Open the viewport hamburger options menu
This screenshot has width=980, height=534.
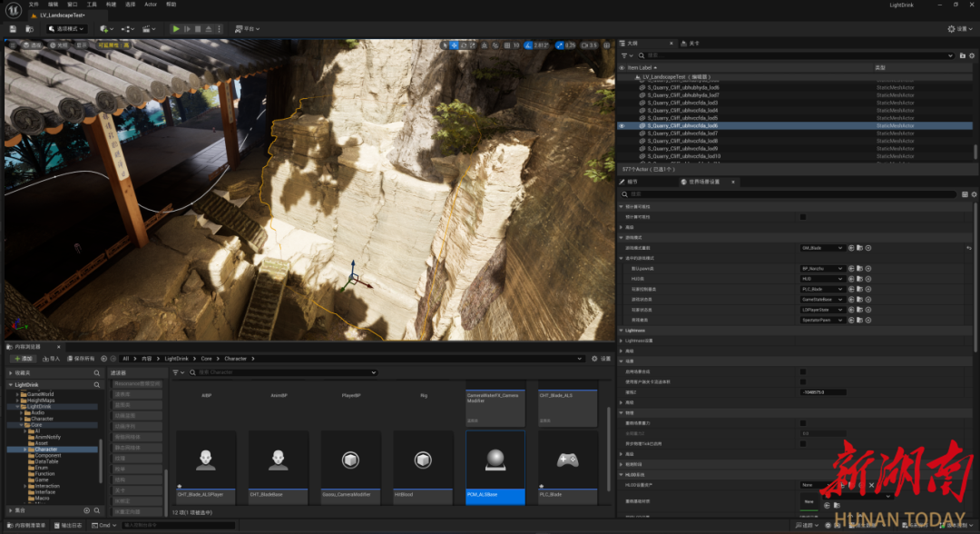click(x=12, y=45)
